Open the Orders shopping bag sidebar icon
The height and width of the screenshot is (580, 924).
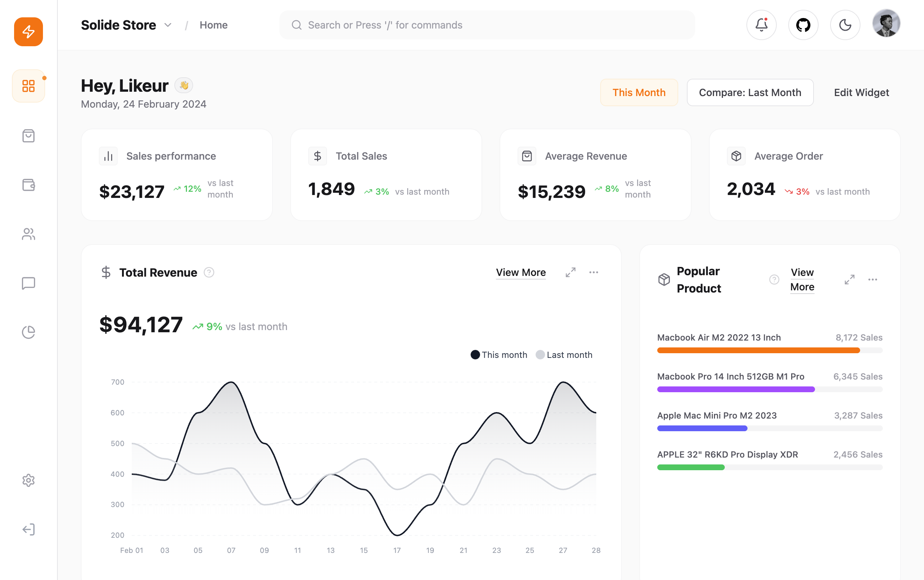click(29, 136)
